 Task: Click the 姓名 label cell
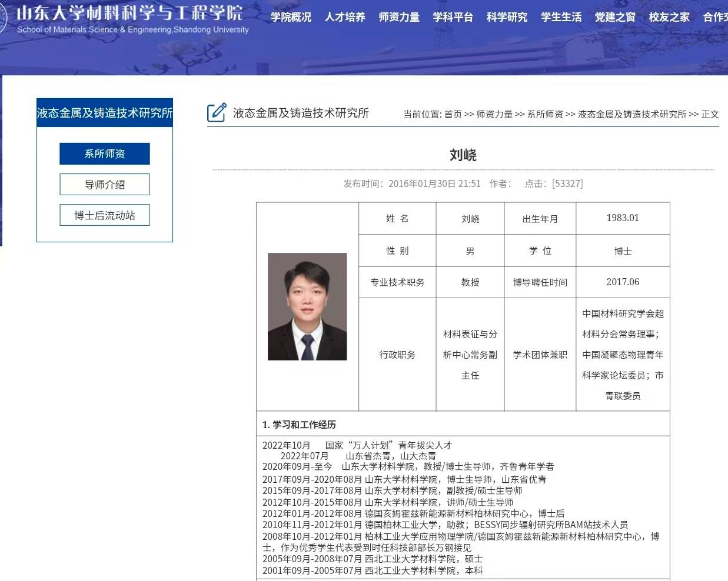tap(397, 218)
